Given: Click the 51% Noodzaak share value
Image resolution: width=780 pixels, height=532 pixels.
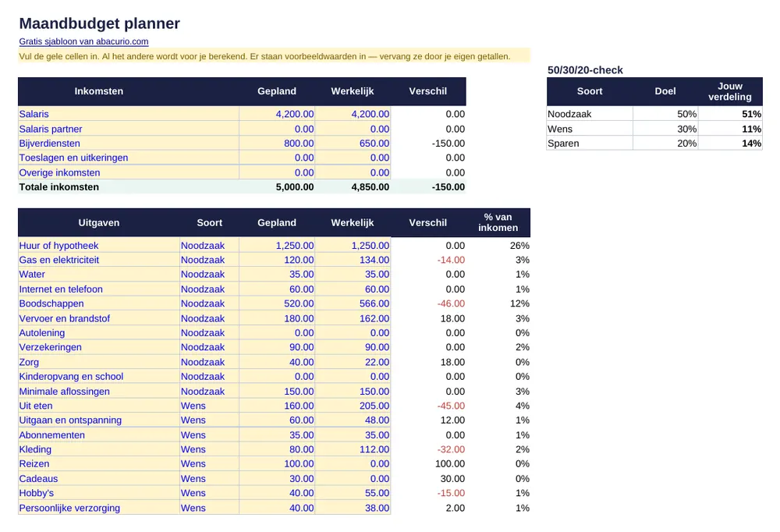Looking at the screenshot, I should click(730, 114).
